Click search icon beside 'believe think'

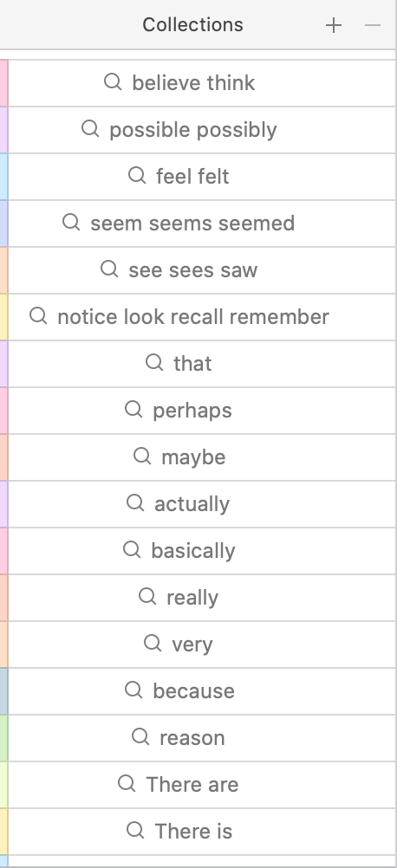[x=113, y=82]
